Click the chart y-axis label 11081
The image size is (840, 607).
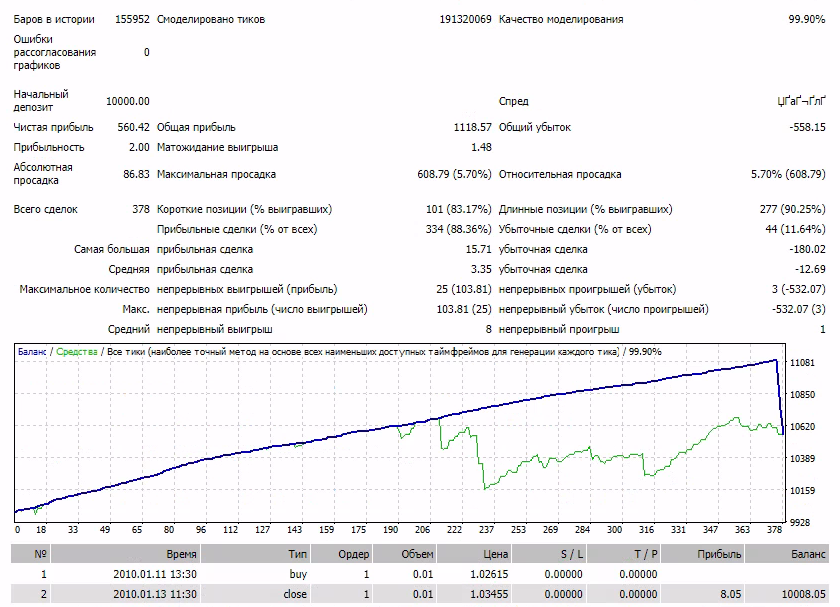click(x=802, y=363)
